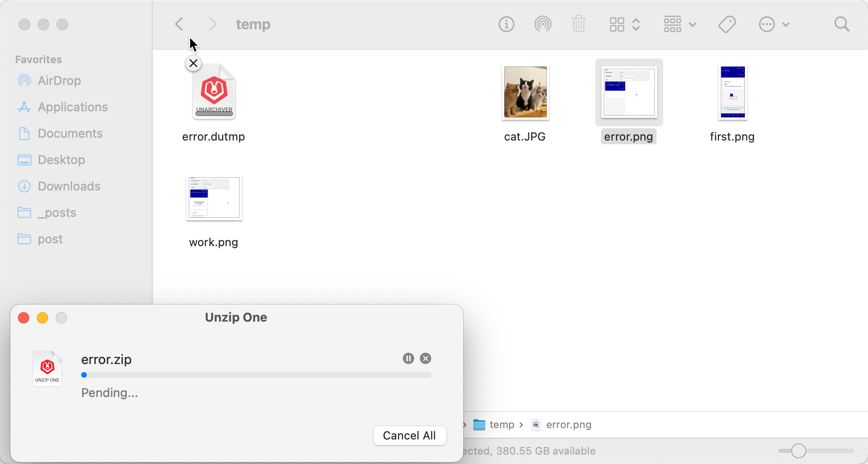Click the Trash icon in the toolbar
This screenshot has width=868, height=464.
[x=579, y=24]
